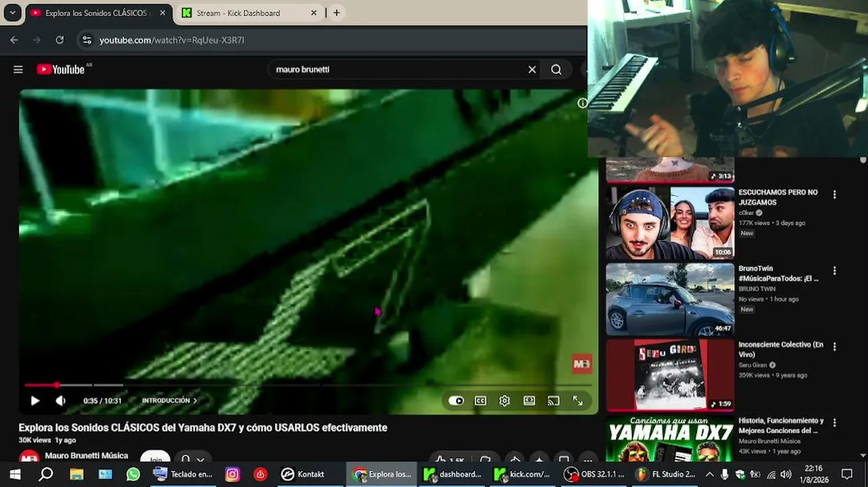Viewport: 868px width, 487px height.
Task: Switch to Teclado en... taskbar window
Action: point(183,474)
